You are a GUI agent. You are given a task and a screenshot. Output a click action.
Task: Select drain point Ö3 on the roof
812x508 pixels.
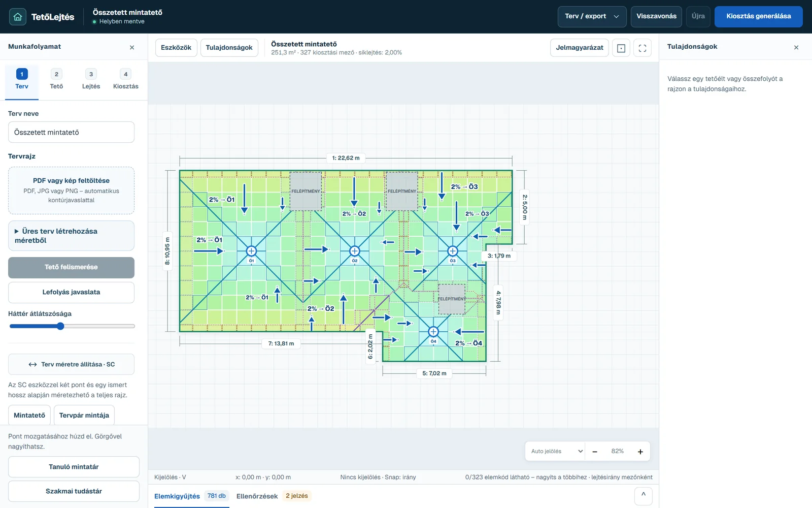453,251
